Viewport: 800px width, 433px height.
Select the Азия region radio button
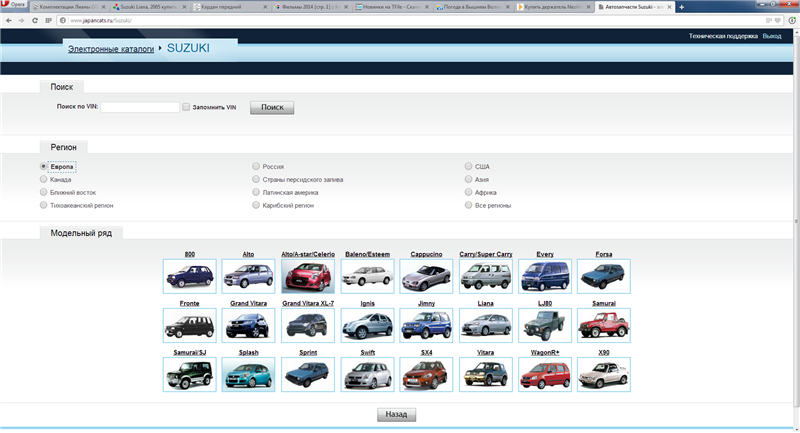click(x=468, y=179)
